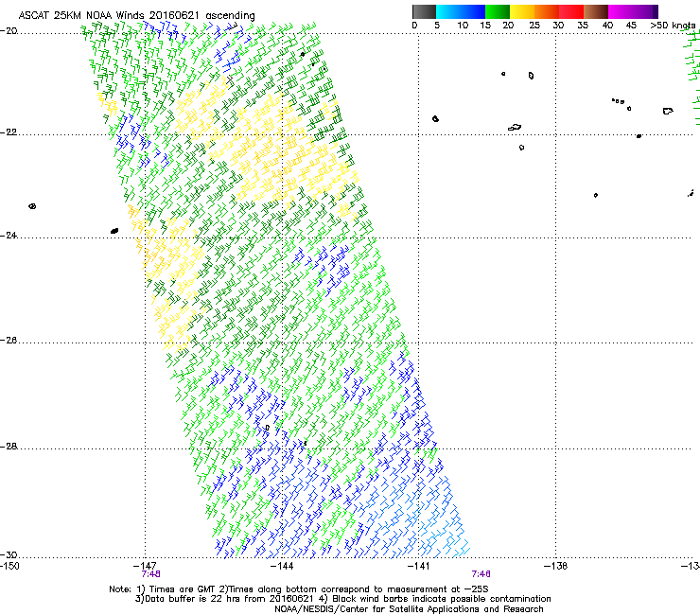Image resolution: width=700 pixels, height=615 pixels.
Task: Click the note 'Times are GMT'
Action: 183,589
